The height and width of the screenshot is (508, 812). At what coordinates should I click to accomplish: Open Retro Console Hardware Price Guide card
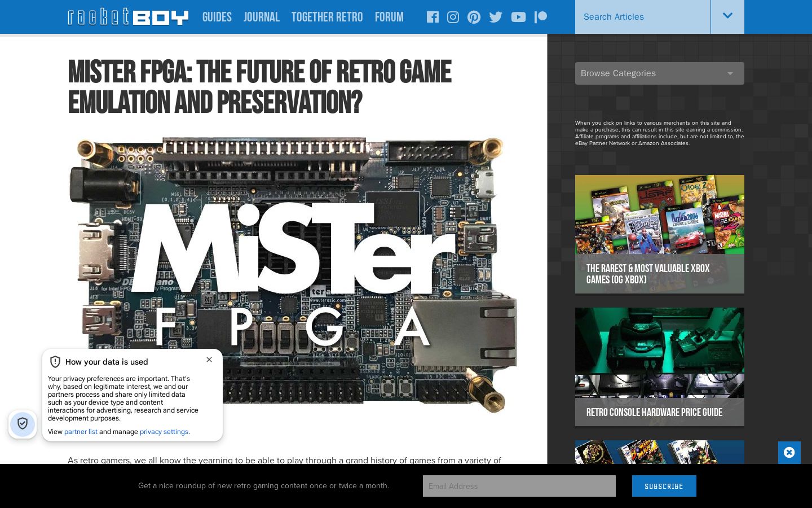click(660, 367)
